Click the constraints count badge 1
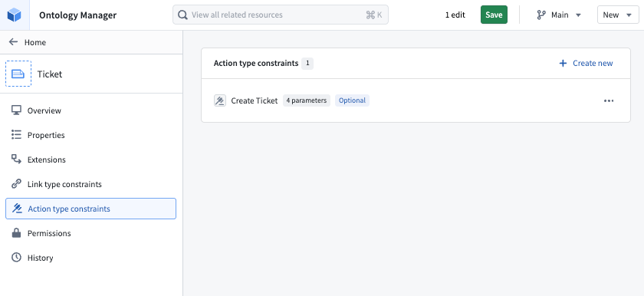The width and height of the screenshot is (644, 296). pyautogui.click(x=307, y=63)
